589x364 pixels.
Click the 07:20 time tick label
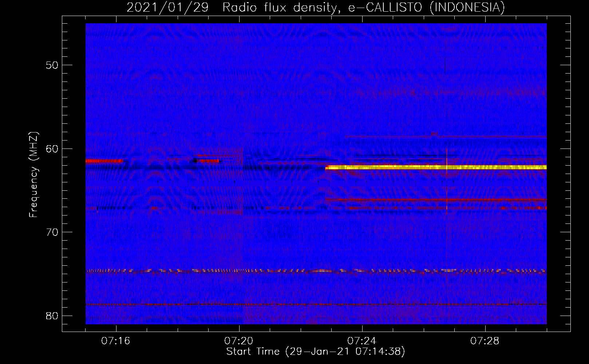239,341
